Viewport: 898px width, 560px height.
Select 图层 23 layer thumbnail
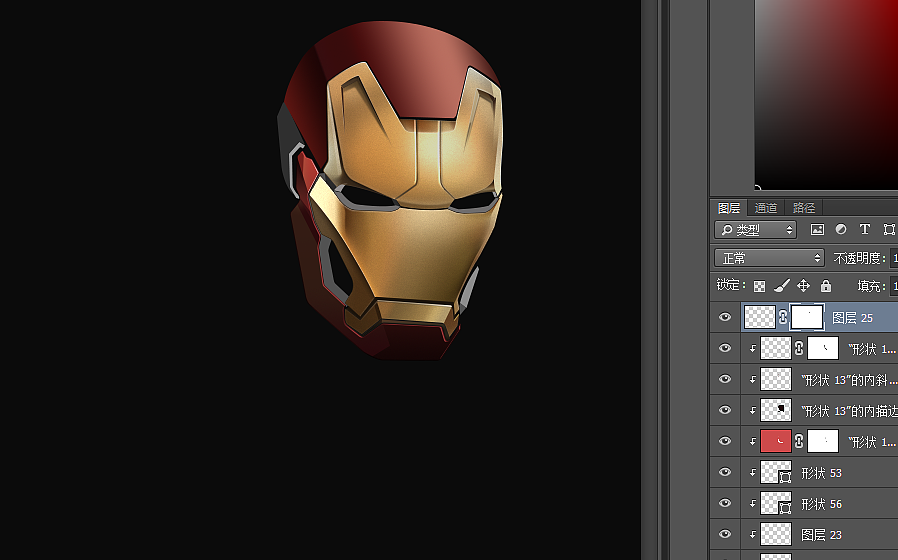[776, 534]
